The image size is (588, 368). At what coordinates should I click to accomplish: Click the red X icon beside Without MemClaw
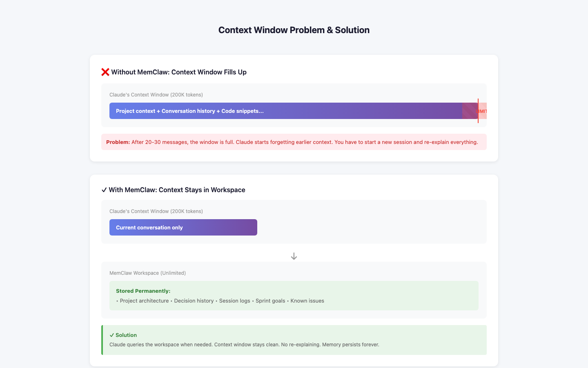click(105, 72)
